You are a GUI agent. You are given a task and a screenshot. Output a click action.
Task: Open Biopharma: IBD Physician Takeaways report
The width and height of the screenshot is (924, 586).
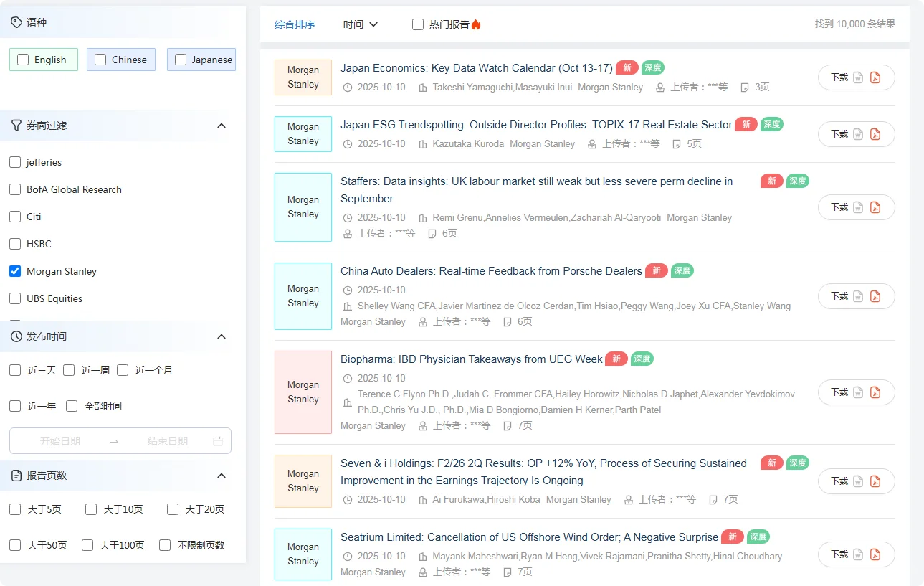tap(472, 359)
